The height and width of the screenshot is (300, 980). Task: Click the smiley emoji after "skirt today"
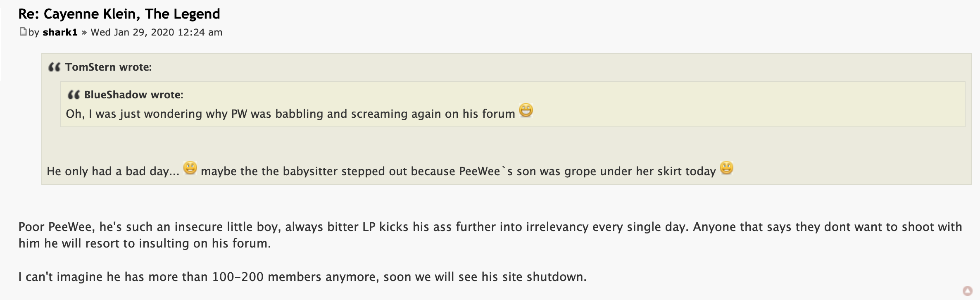tap(726, 168)
